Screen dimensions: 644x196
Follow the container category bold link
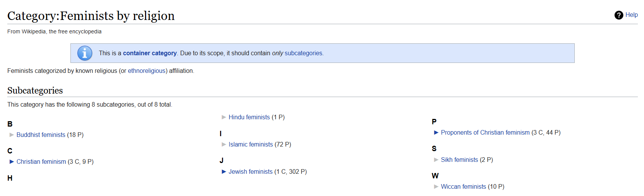click(150, 53)
